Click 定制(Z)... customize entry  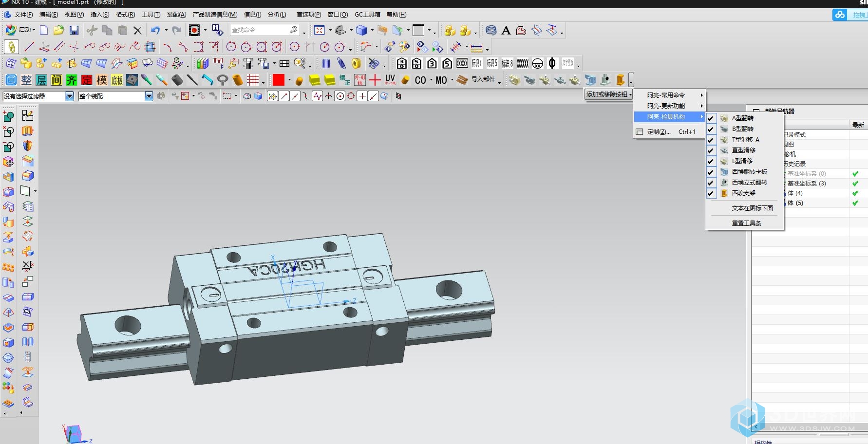(x=669, y=132)
